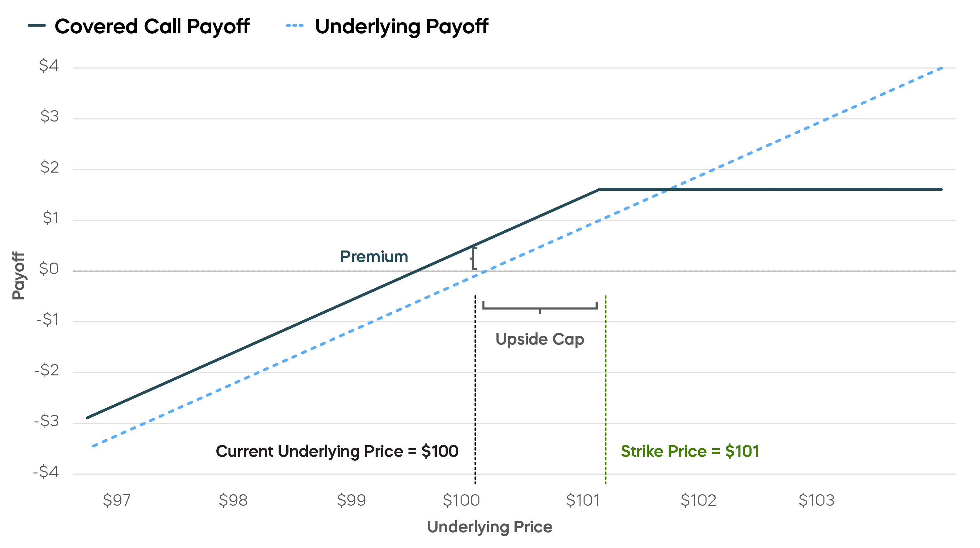The image size is (980, 548).
Task: Click the Payoff vertical axis title
Action: 18,276
